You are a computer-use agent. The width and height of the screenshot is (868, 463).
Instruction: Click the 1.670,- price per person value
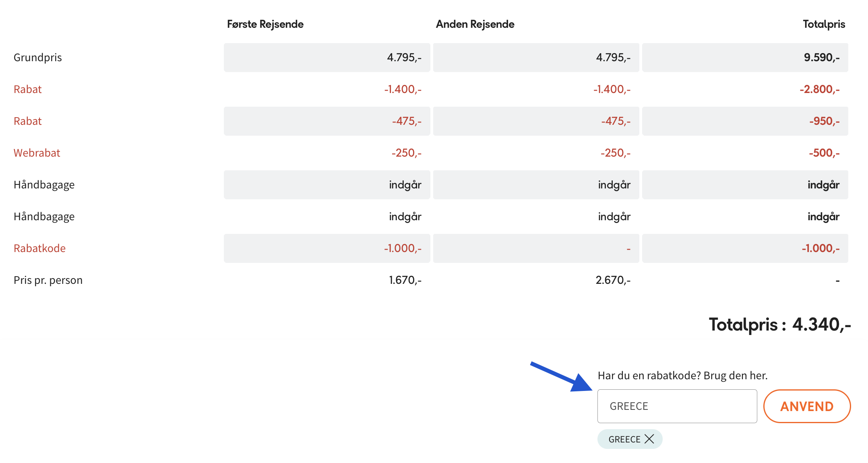click(405, 280)
